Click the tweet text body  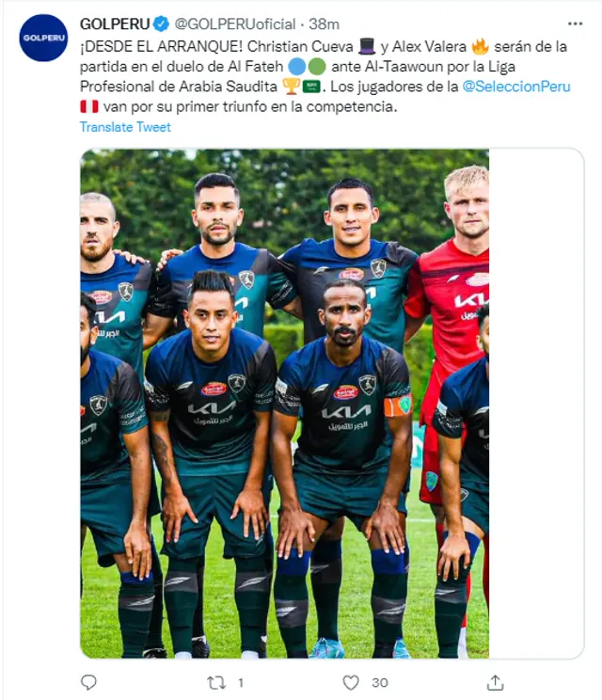point(325,76)
